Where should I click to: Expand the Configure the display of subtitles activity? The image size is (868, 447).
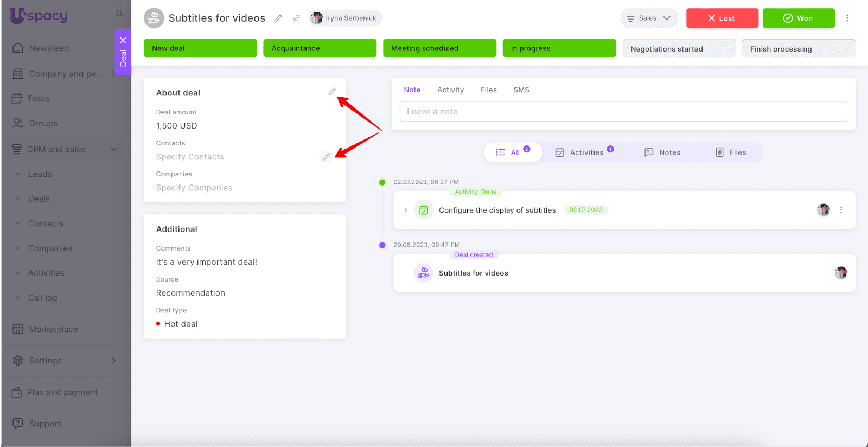[406, 210]
